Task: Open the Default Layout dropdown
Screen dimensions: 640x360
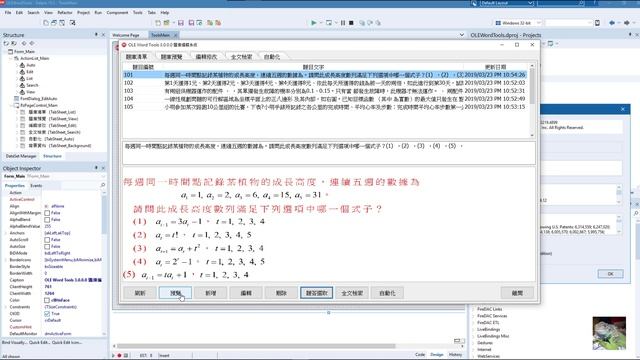Action: (x=530, y=3)
